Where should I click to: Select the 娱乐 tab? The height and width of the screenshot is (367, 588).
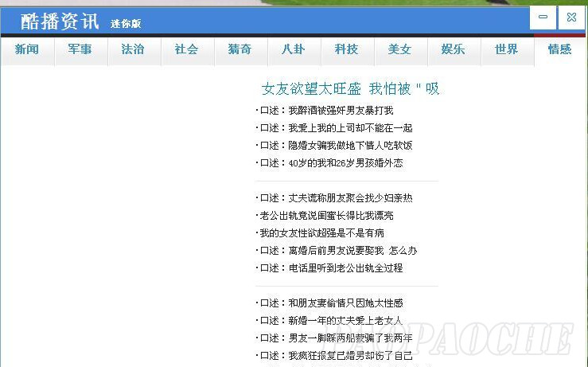tap(453, 49)
